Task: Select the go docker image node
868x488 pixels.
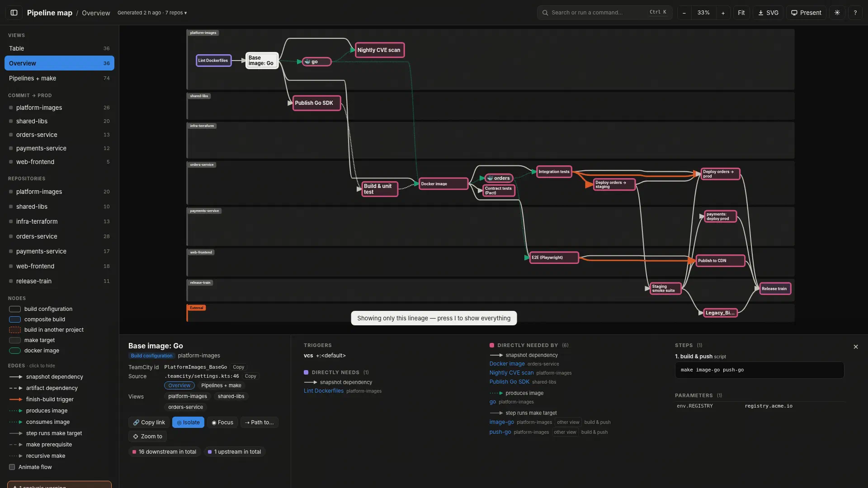Action: 316,61
